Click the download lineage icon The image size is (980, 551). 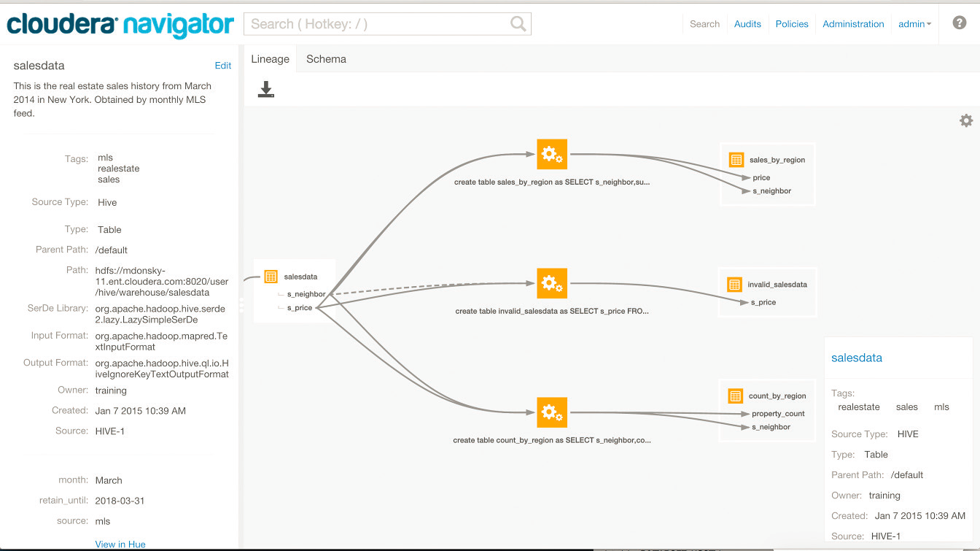coord(265,90)
